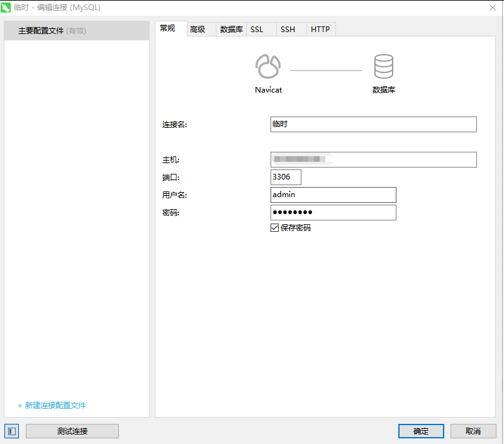Open the HTTP tab
504x444 pixels.
tap(321, 29)
